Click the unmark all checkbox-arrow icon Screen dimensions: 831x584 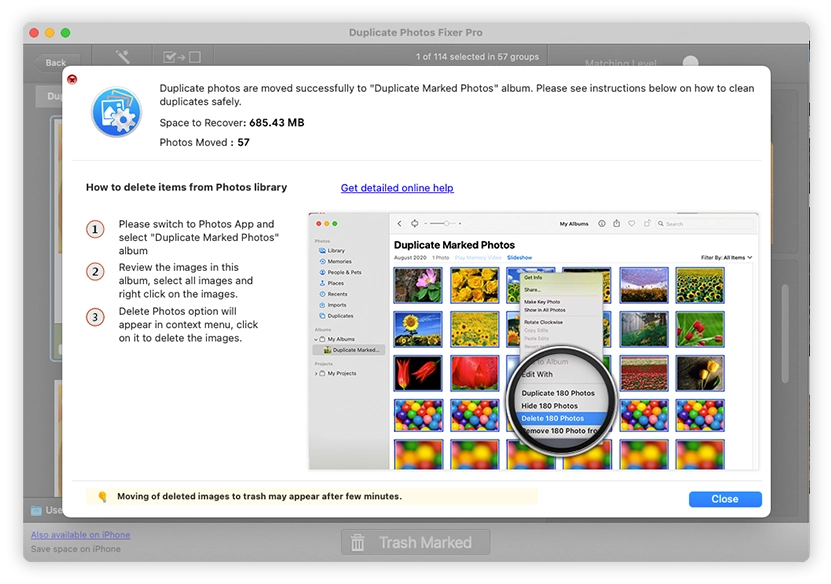(182, 57)
